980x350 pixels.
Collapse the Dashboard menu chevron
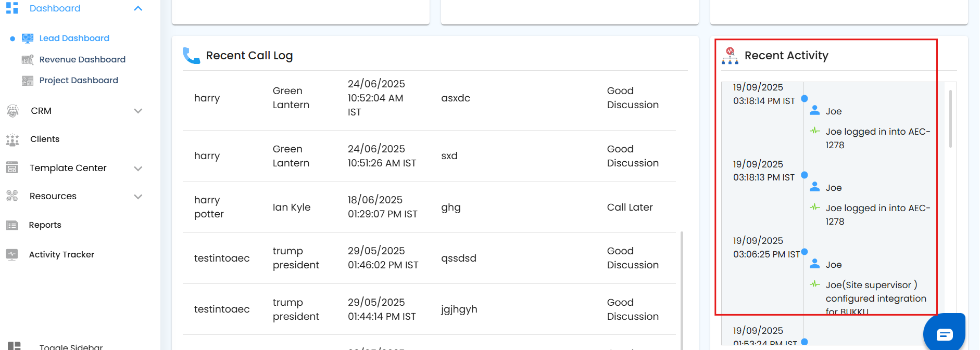138,8
